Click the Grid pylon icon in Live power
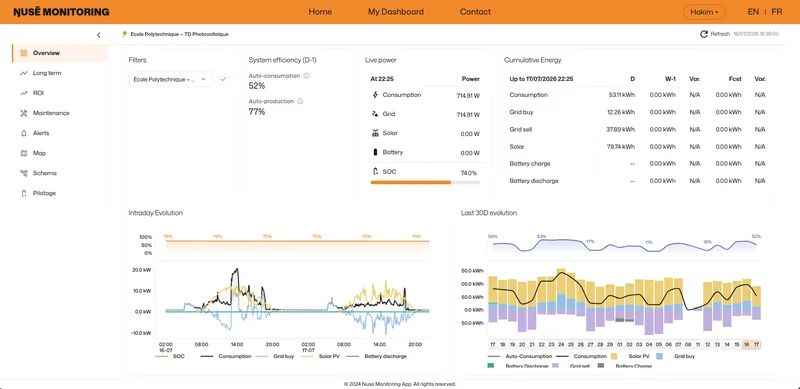This screenshot has width=800, height=389. (376, 114)
